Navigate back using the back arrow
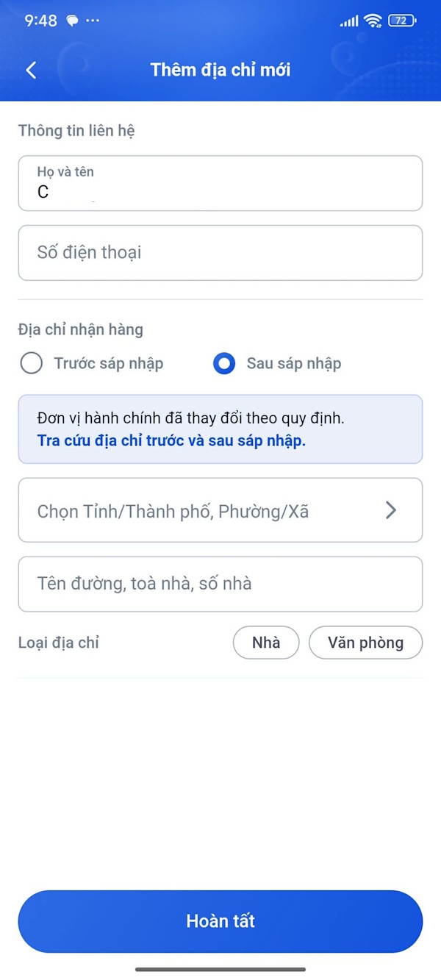The image size is (441, 980). (x=31, y=70)
